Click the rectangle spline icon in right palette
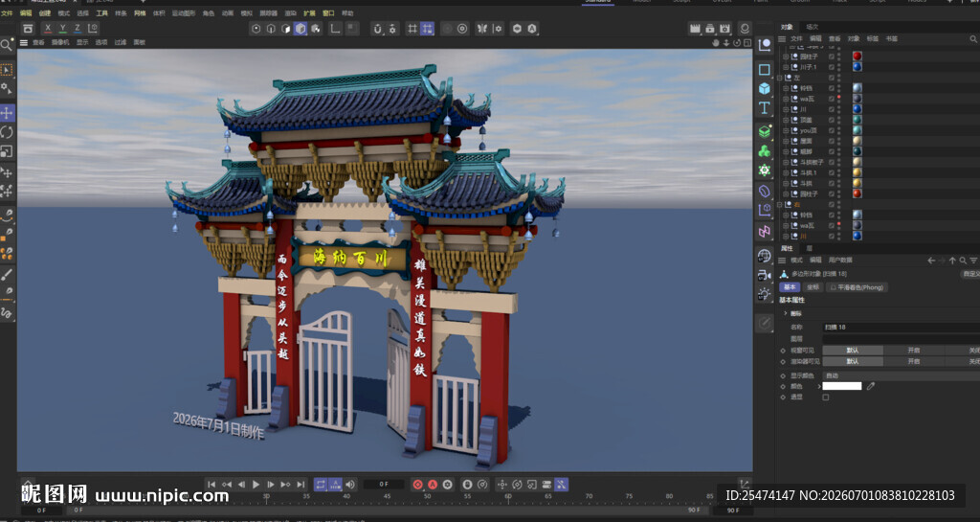Viewport: 980px width, 522px height. point(764,69)
